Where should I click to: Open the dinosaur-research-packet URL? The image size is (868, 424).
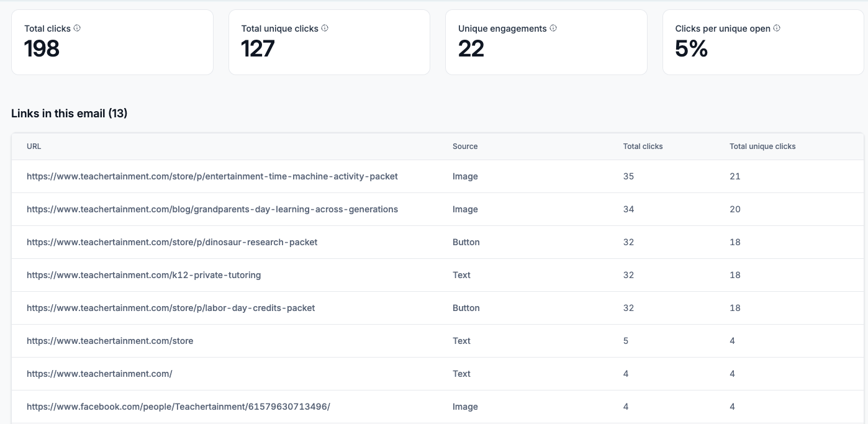[x=172, y=242]
